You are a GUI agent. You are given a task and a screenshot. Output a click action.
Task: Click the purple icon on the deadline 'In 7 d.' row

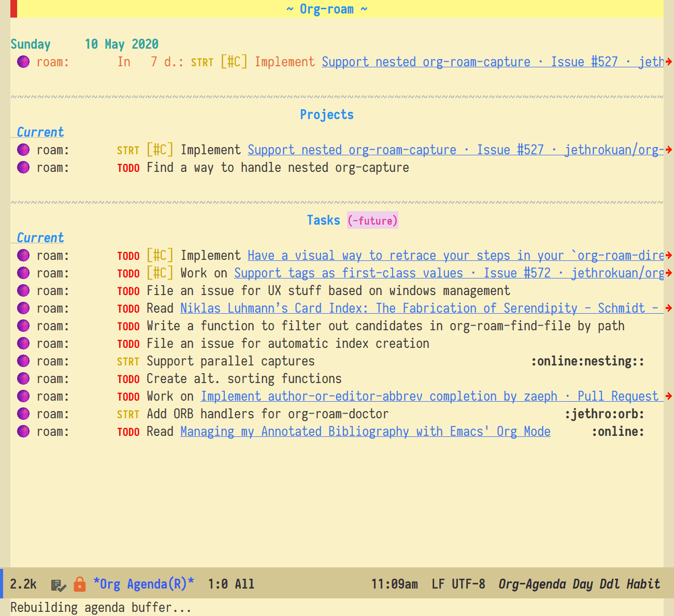coord(23,62)
